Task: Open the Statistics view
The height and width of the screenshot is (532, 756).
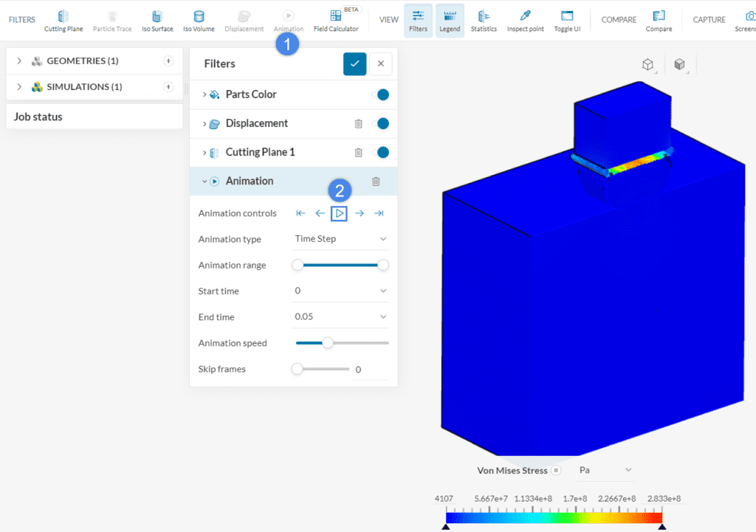Action: point(484,20)
